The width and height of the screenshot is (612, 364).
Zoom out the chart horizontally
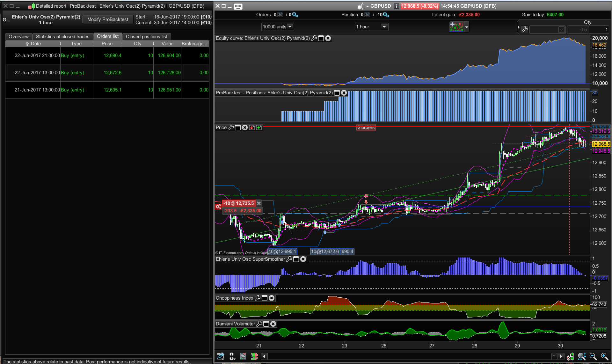(593, 356)
